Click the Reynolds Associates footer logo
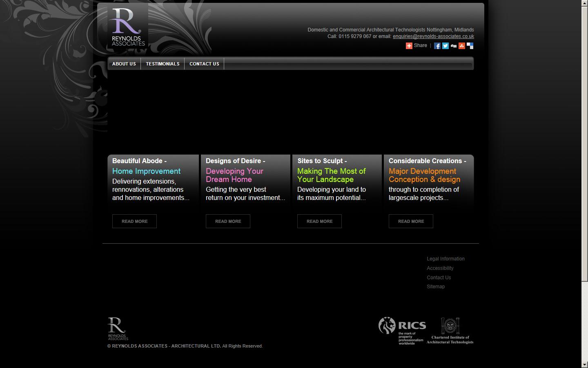This screenshot has width=588, height=368. (117, 328)
